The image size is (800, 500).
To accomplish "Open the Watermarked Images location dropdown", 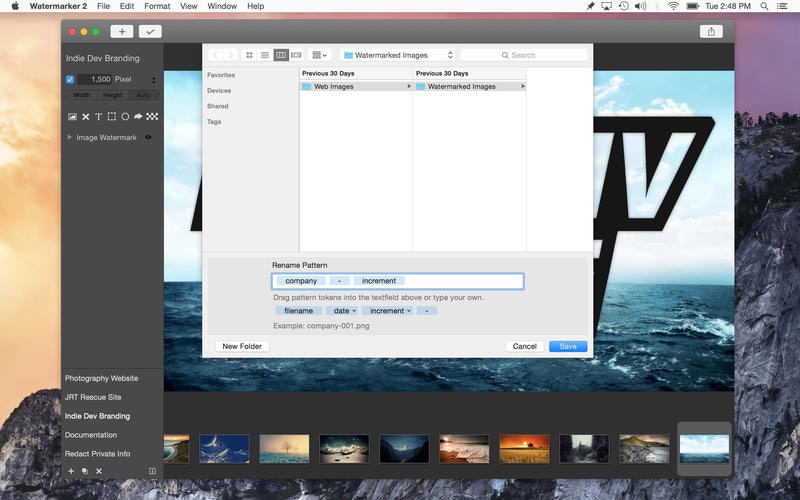I will (x=397, y=55).
